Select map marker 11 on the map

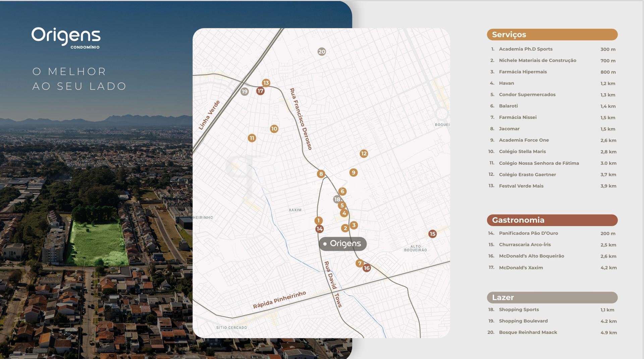pos(252,138)
